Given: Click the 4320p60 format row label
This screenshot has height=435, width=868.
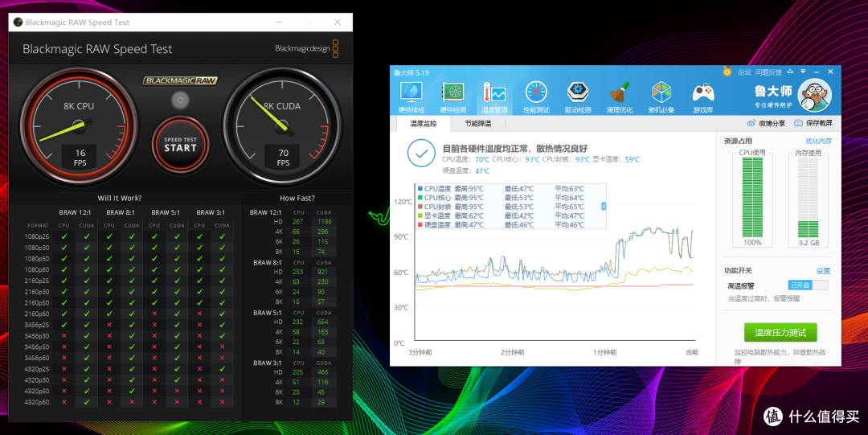Looking at the screenshot, I should click(x=37, y=402).
